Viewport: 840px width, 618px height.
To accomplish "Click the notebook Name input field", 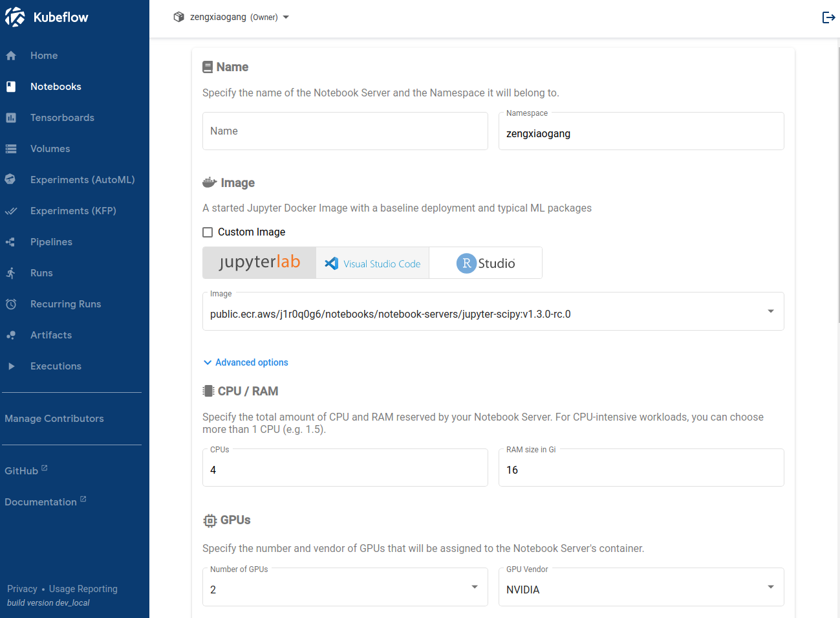I will [345, 131].
